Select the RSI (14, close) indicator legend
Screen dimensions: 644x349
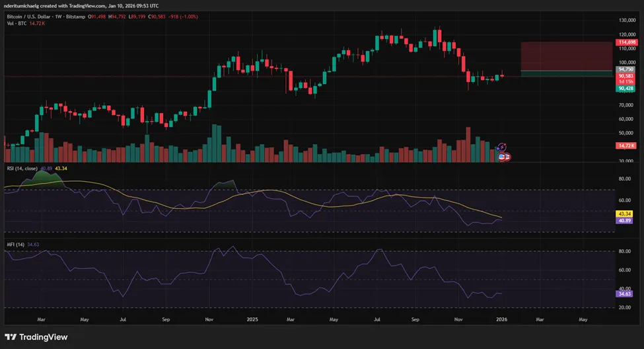coord(22,169)
